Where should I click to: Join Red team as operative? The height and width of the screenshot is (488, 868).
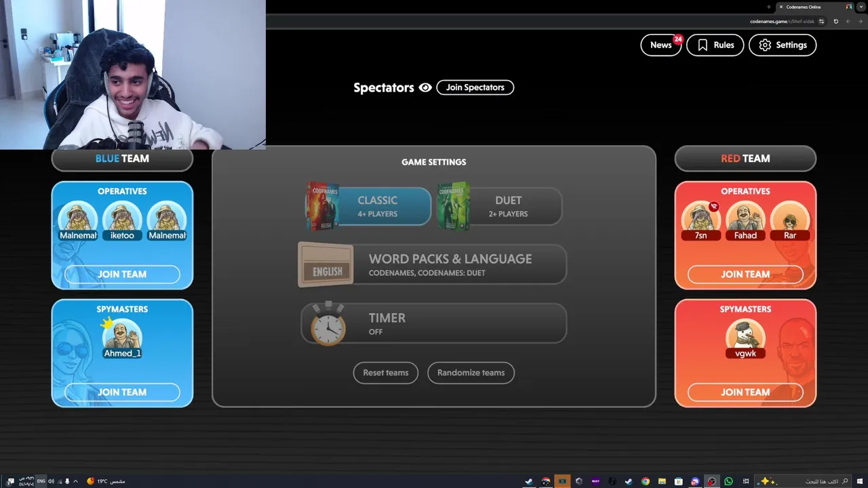tap(745, 274)
